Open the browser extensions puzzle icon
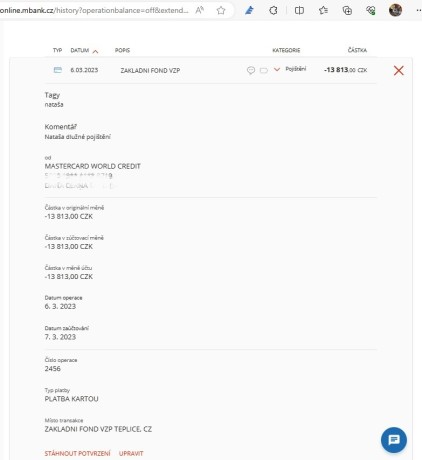The width and height of the screenshot is (422, 460). 273,10
